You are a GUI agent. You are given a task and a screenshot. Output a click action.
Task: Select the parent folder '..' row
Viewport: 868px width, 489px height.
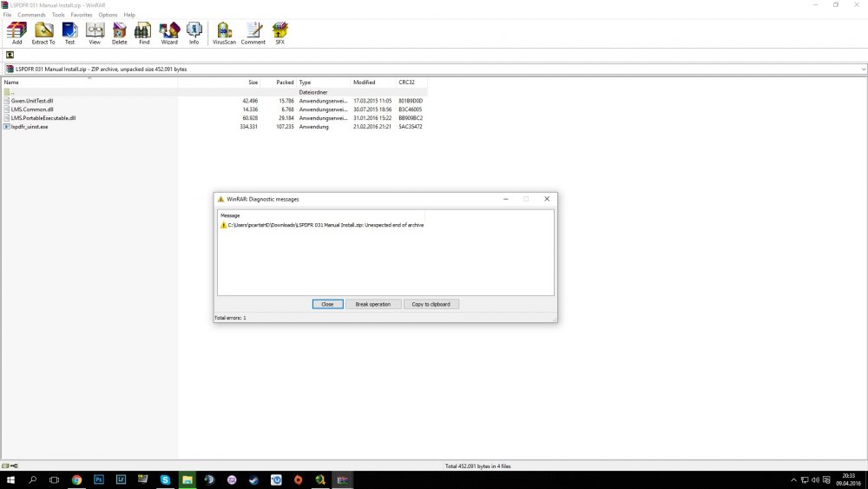[214, 92]
